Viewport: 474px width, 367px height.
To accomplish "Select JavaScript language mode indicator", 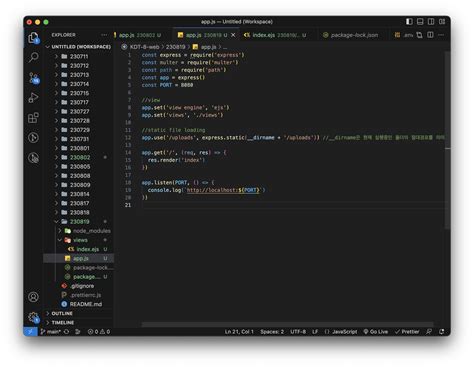I will (341, 332).
